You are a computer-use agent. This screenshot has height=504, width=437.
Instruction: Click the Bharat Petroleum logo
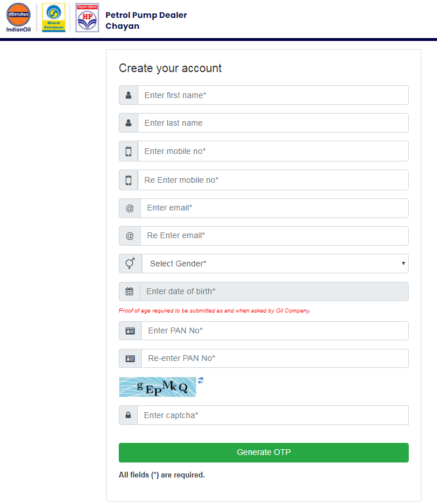point(55,17)
